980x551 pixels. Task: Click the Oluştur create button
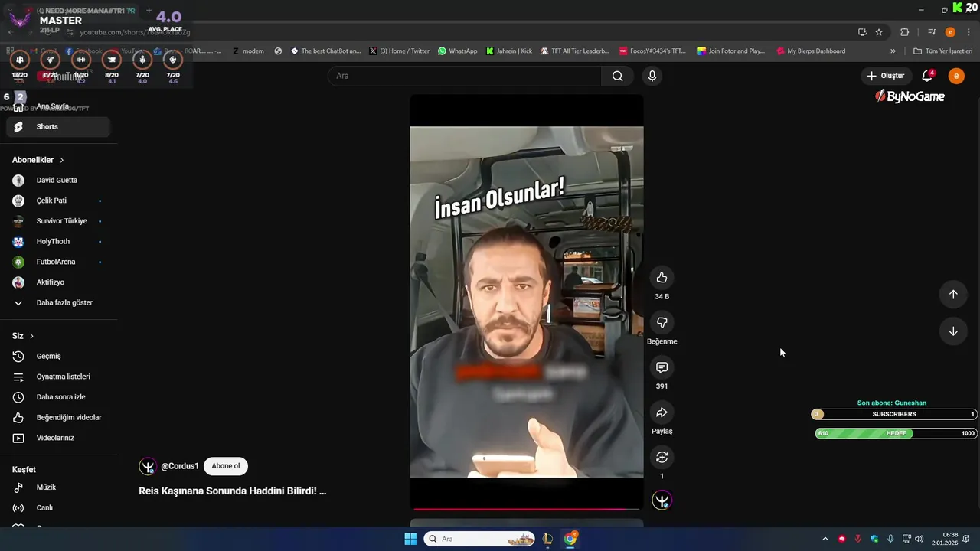pos(886,76)
